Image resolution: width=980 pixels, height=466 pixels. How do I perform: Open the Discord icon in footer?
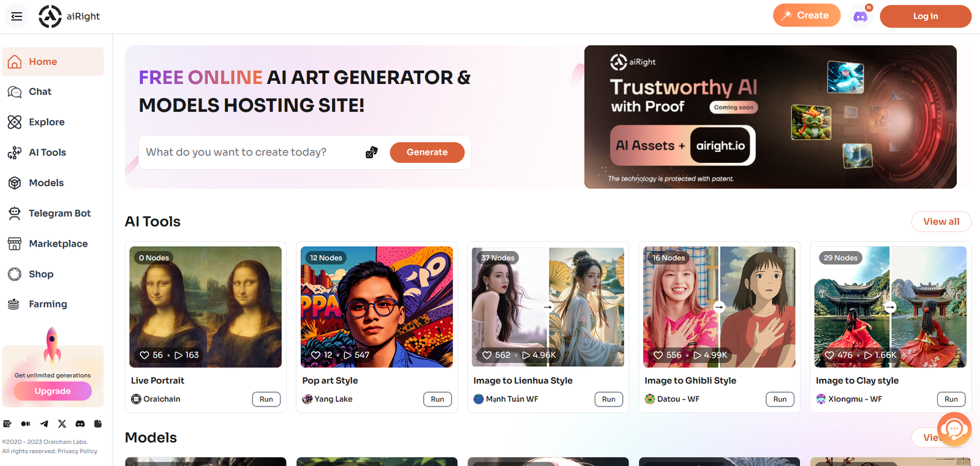pyautogui.click(x=80, y=424)
